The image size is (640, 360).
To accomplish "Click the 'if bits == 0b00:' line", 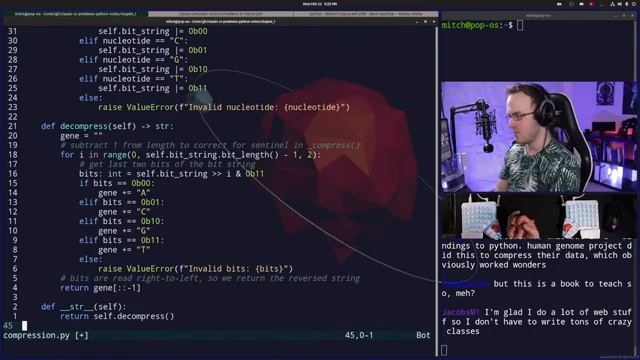I will click(117, 183).
